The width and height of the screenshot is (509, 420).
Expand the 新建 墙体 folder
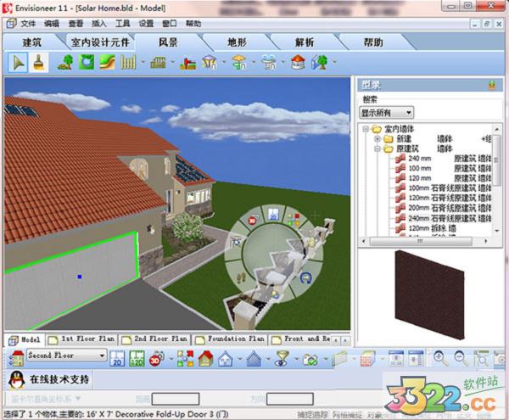point(378,139)
